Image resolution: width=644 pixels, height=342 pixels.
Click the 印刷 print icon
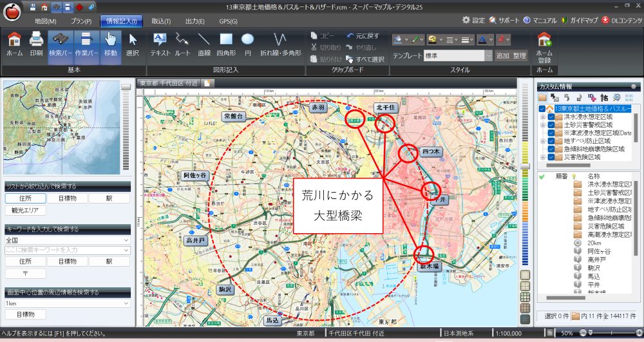pyautogui.click(x=36, y=44)
